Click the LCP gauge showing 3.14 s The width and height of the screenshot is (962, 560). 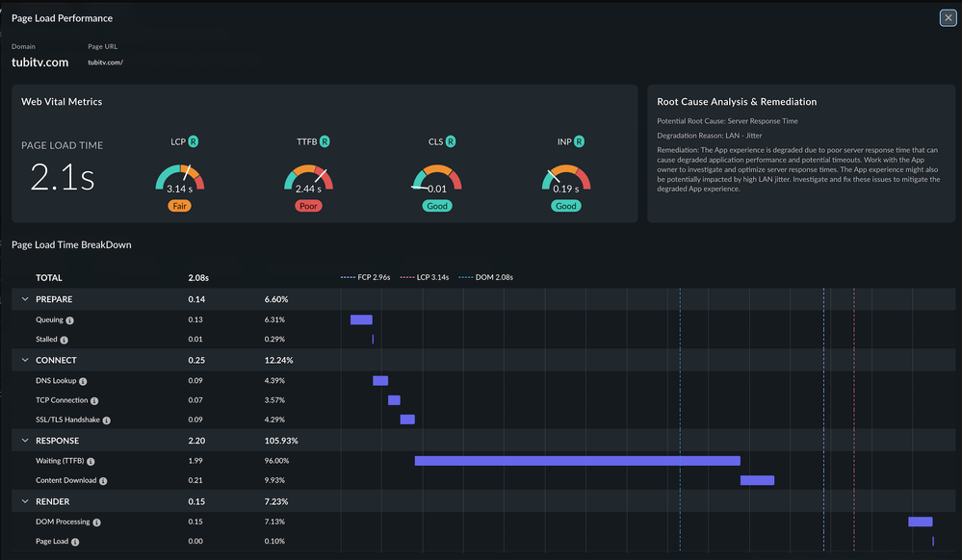pos(180,178)
